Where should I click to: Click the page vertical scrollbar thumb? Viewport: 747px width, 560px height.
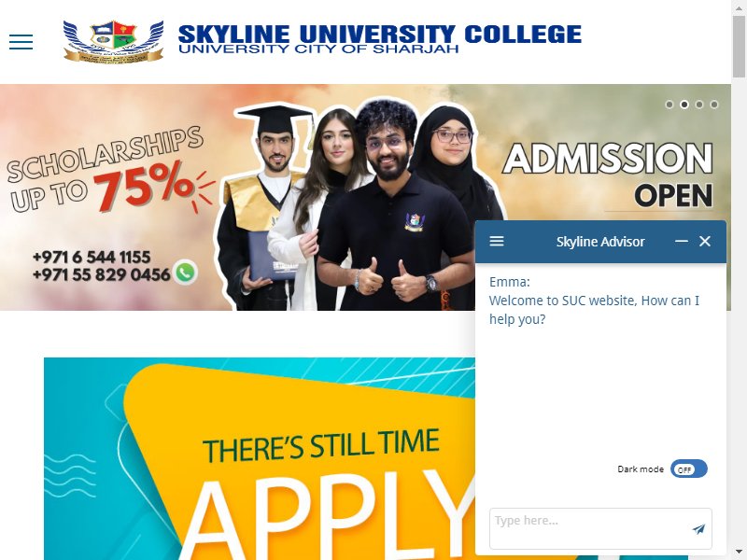739,46
